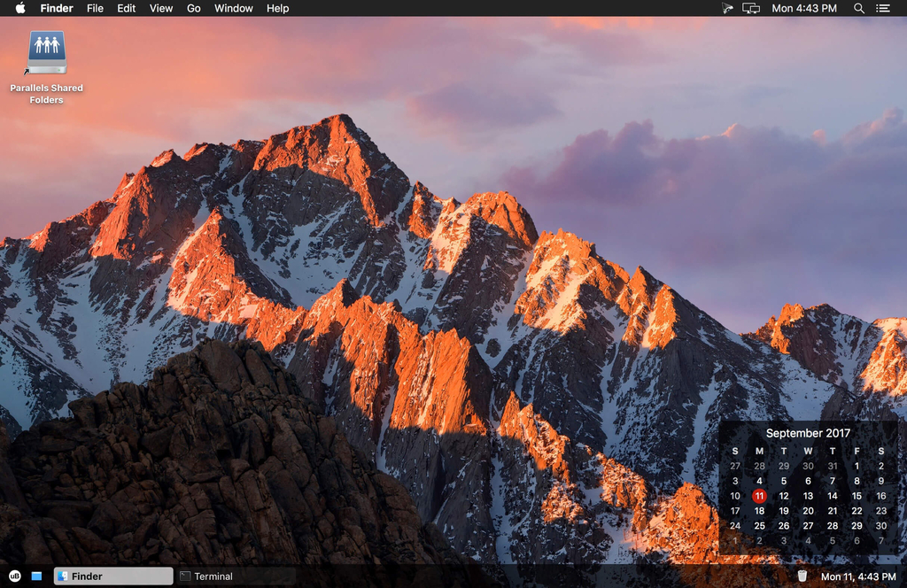Viewport: 907px width, 588px height.
Task: Open the File menu
Action: pyautogui.click(x=95, y=8)
